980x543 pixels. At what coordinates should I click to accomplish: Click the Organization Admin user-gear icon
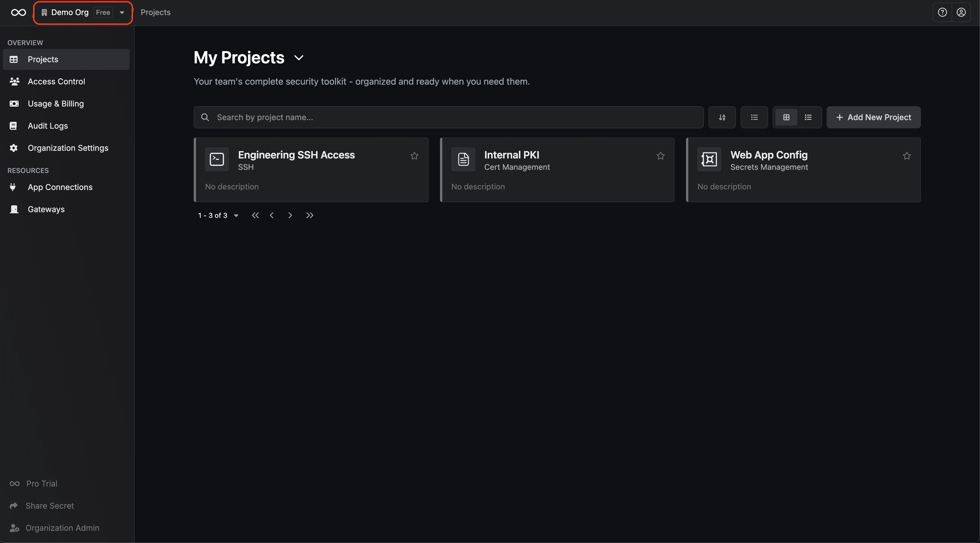pyautogui.click(x=14, y=528)
